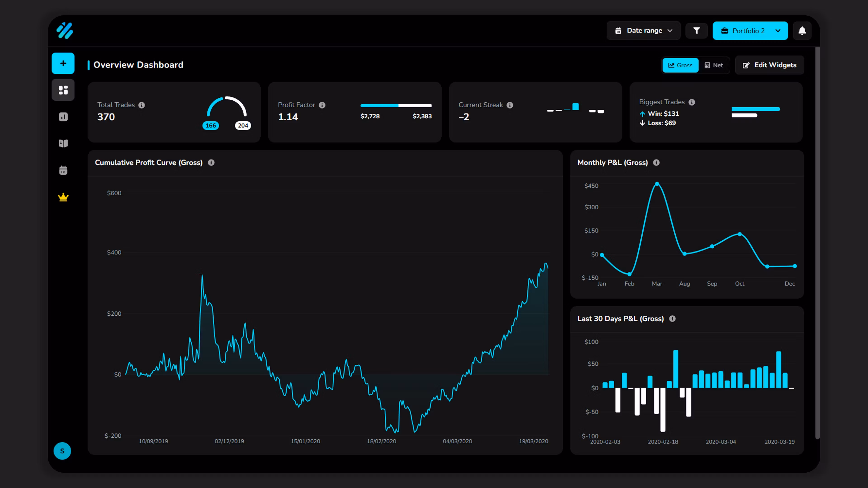Expand the Date range dropdown
868x488 pixels.
[643, 31]
